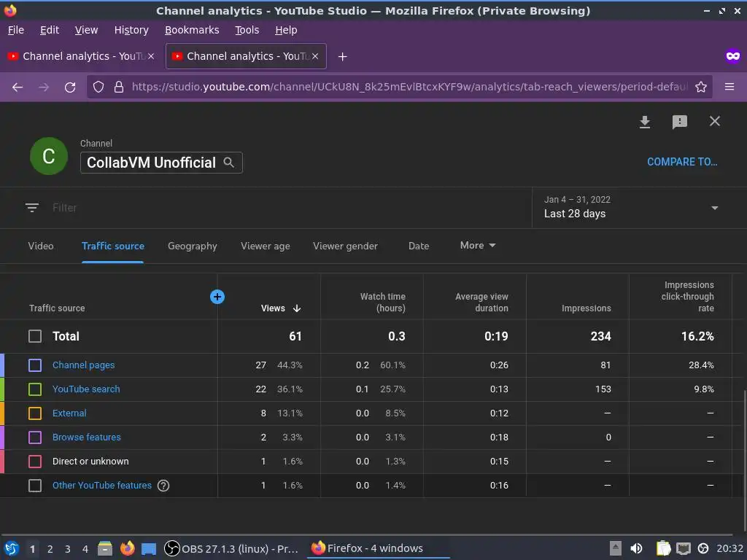Open YouTube search traffic source link
This screenshot has height=560, width=747.
(86, 389)
